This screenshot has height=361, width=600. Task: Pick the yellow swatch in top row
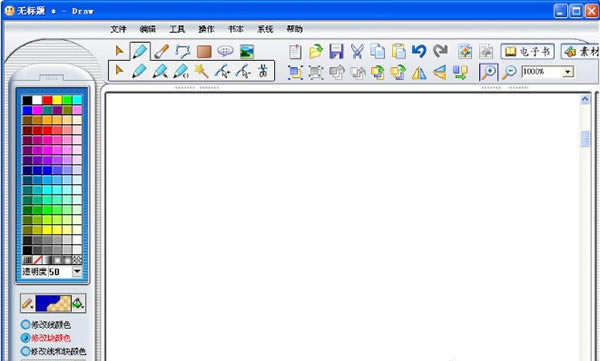pyautogui.click(x=57, y=100)
